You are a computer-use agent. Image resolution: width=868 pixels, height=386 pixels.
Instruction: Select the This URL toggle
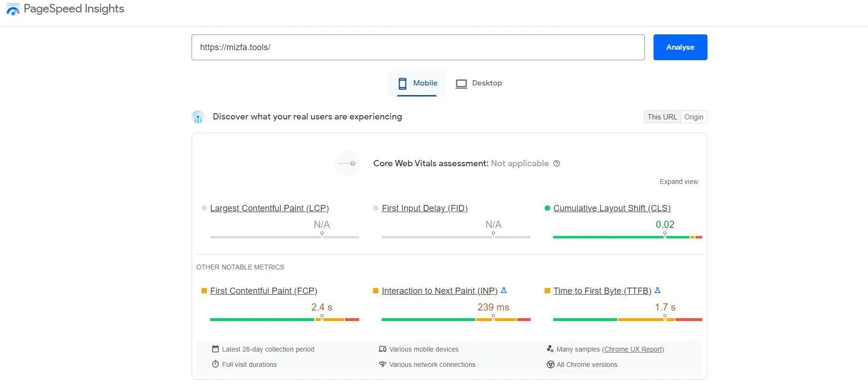pyautogui.click(x=662, y=117)
